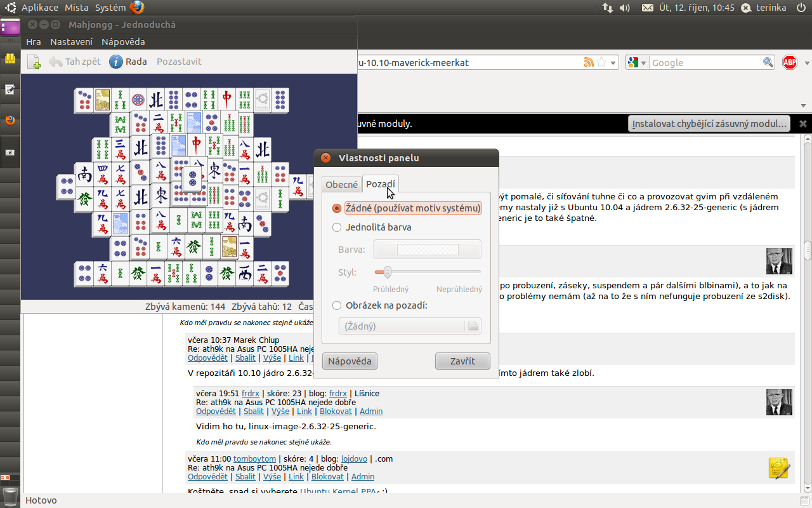Switch to Pozadí tab
This screenshot has width=812, height=508.
click(381, 184)
